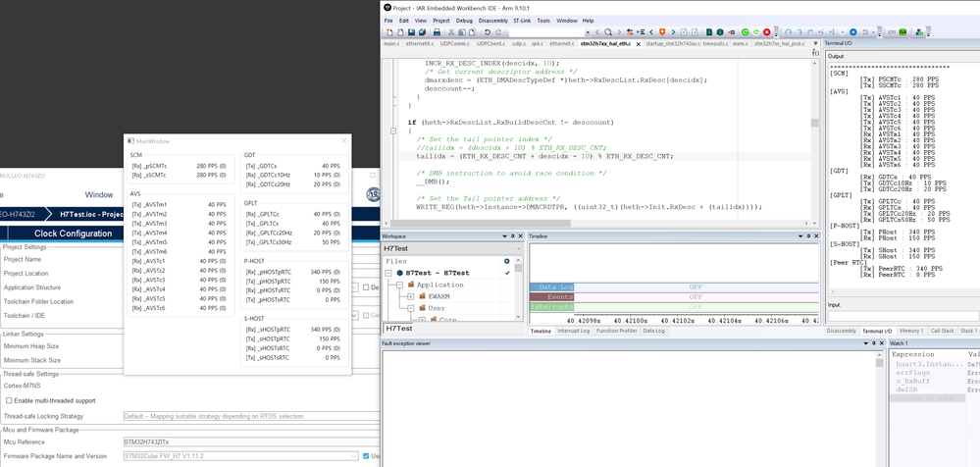
Task: Click Mcu Reference field STM32H743ZITx
Action: (x=251, y=442)
